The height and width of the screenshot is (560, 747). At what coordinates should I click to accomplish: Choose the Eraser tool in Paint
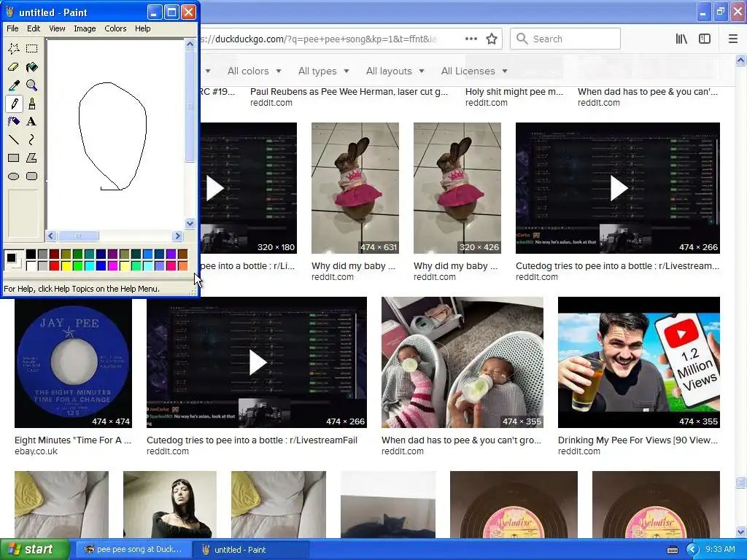[14, 67]
